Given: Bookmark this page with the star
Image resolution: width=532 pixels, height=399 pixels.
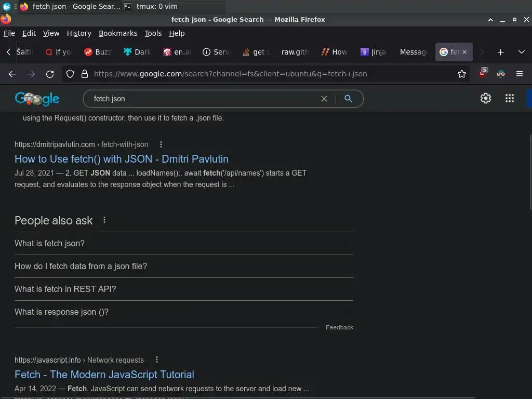Looking at the screenshot, I should tap(461, 74).
